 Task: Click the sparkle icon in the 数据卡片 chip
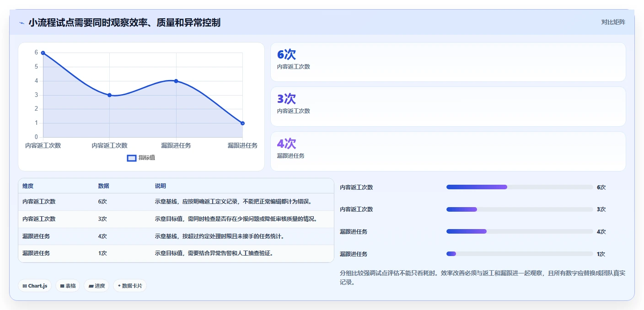click(x=119, y=286)
